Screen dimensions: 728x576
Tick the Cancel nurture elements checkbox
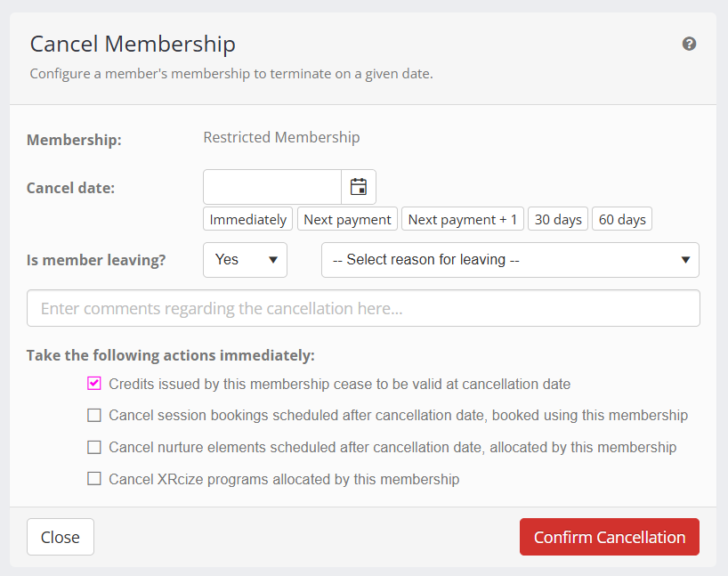pos(94,447)
